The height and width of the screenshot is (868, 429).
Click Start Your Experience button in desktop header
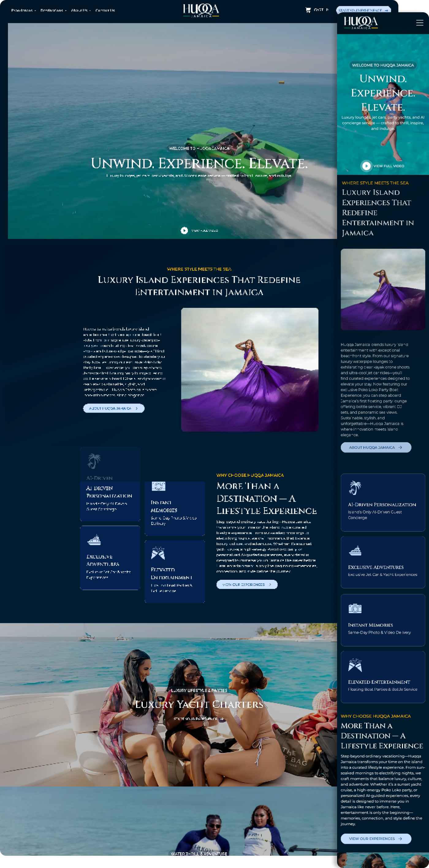click(363, 10)
